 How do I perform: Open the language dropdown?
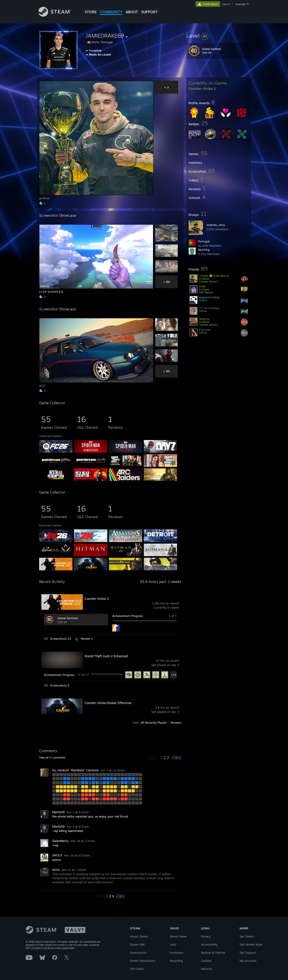click(x=242, y=4)
